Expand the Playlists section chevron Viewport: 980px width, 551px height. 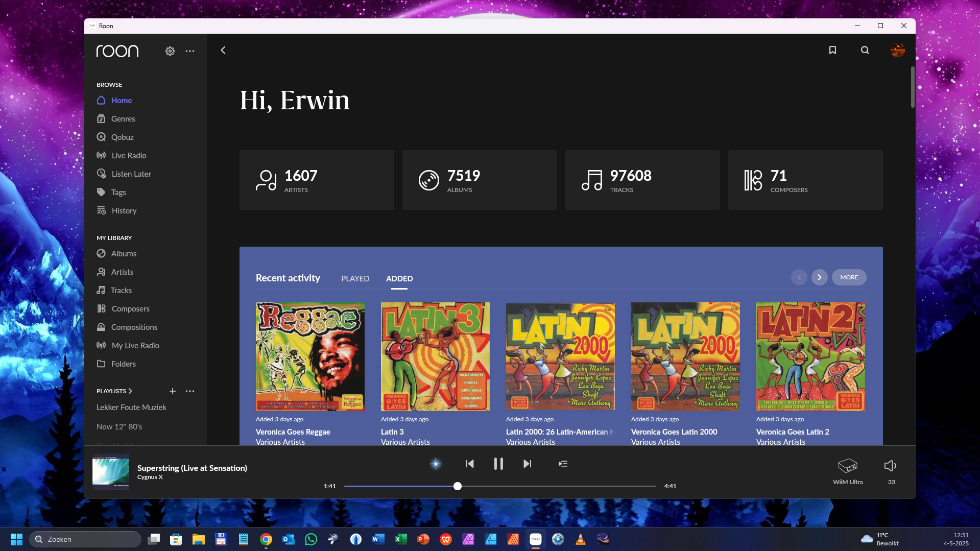pyautogui.click(x=130, y=391)
